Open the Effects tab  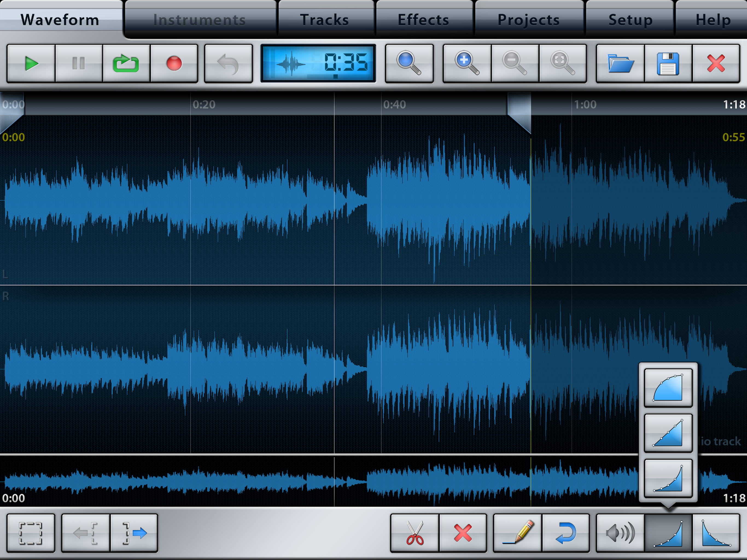click(424, 20)
